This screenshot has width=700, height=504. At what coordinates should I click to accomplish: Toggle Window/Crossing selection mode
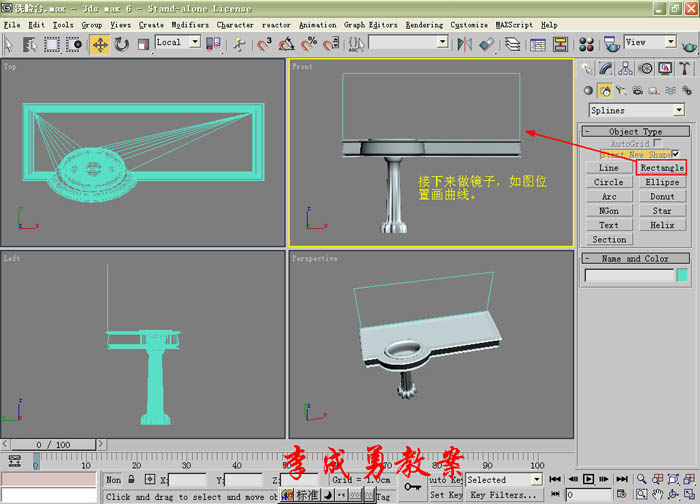pyautogui.click(x=74, y=44)
